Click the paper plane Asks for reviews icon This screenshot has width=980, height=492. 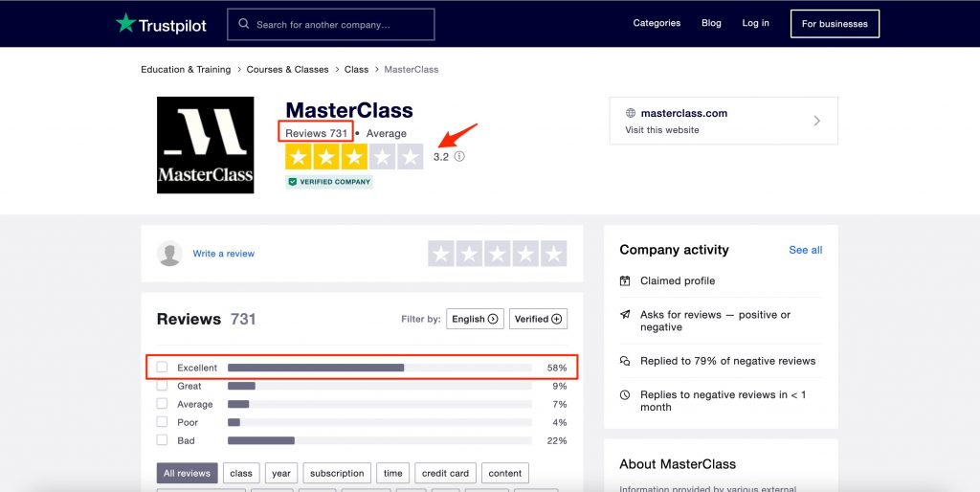(x=625, y=315)
